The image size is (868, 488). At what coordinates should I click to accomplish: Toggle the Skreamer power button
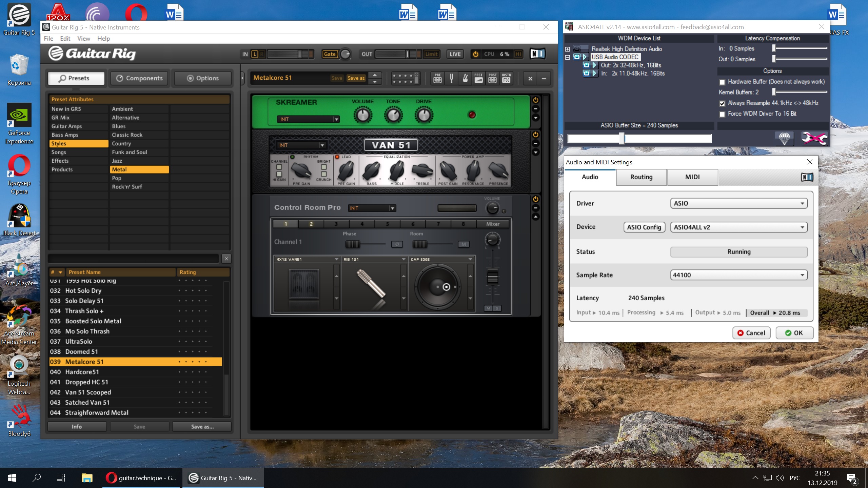(535, 100)
